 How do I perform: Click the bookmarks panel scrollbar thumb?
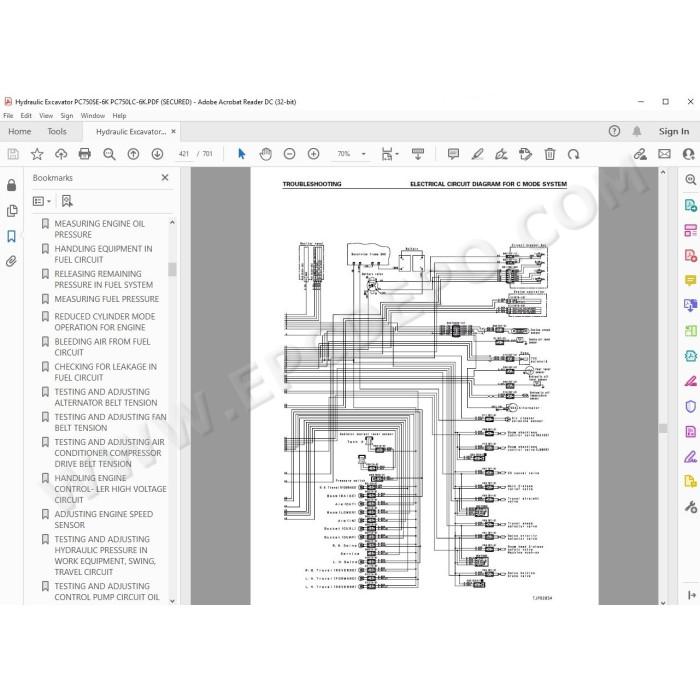pos(172,269)
